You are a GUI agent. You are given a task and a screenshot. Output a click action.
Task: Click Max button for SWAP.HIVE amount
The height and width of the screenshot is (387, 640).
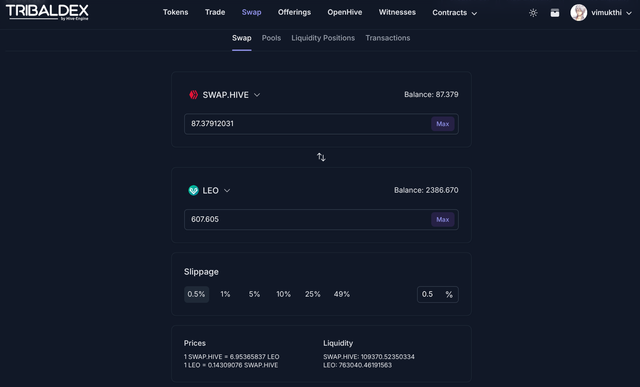click(442, 124)
